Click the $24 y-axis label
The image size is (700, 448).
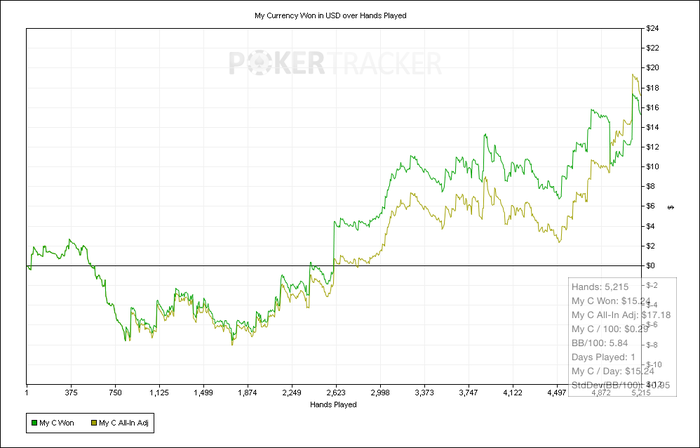click(653, 29)
